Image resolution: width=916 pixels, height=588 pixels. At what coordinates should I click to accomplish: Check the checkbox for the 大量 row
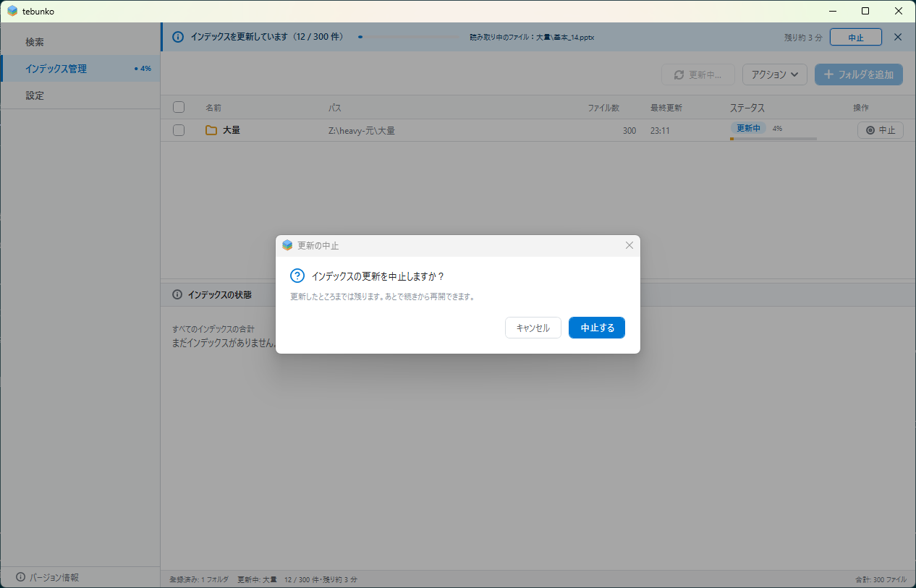coord(179,130)
